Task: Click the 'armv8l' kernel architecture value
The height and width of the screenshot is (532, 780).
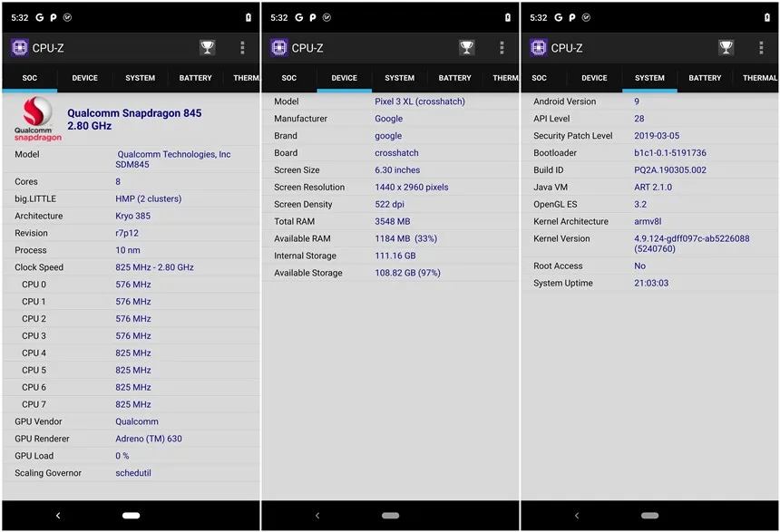Action: point(648,221)
